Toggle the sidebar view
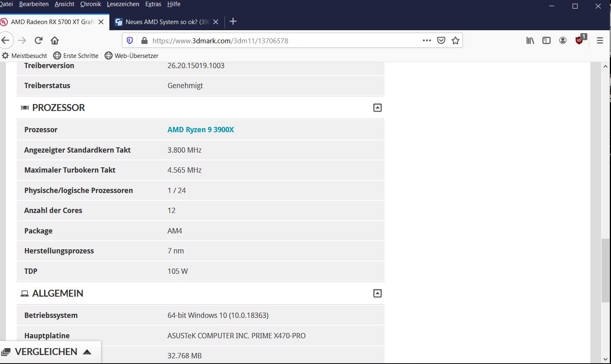Image resolution: width=611 pixels, height=364 pixels. pos(547,40)
